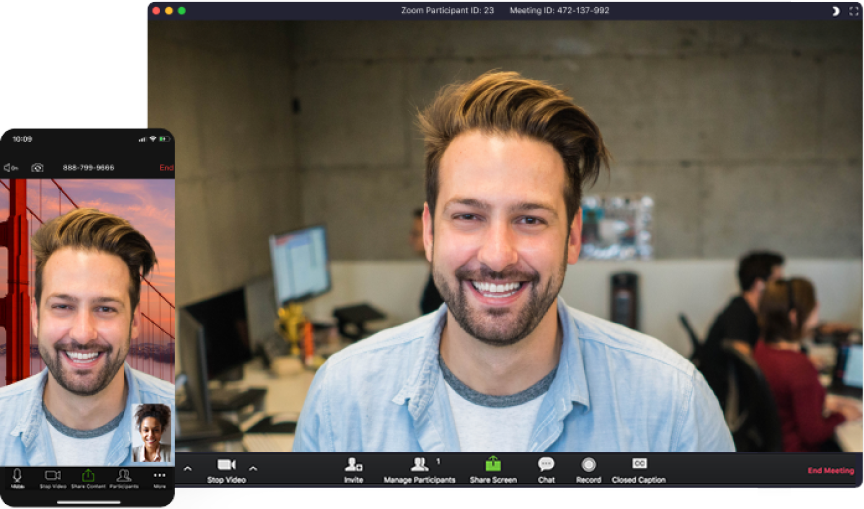Click the green zoom window button
Viewport: 864px width, 509px height.
click(181, 10)
